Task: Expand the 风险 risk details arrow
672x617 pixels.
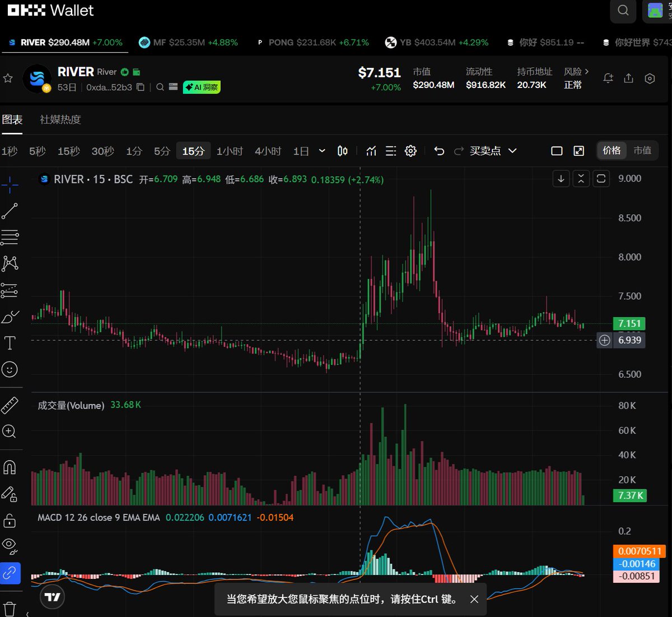Action: (586, 71)
